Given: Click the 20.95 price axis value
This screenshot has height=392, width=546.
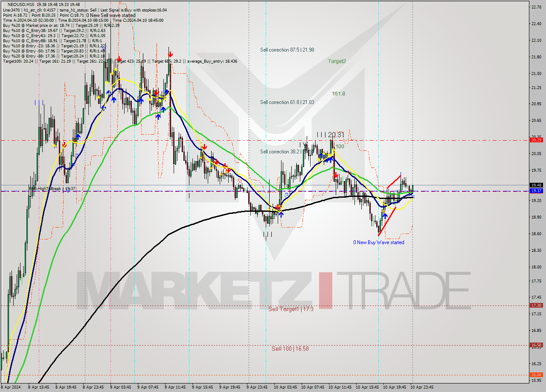Looking at the screenshot, I should click(x=536, y=104).
